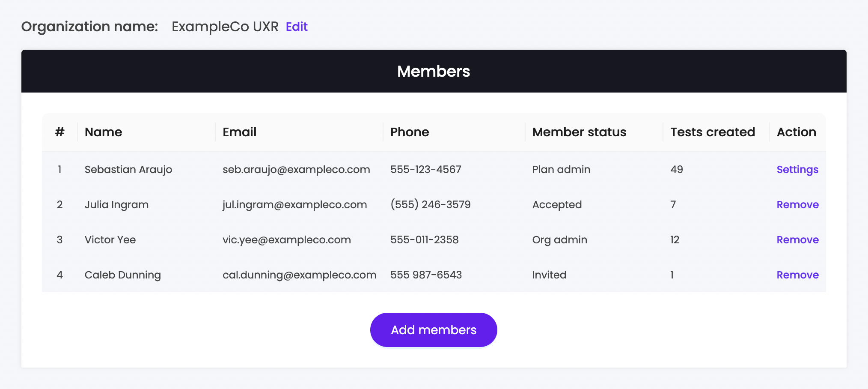Click Victor Yee's Org admin status
The height and width of the screenshot is (389, 868).
pos(559,240)
